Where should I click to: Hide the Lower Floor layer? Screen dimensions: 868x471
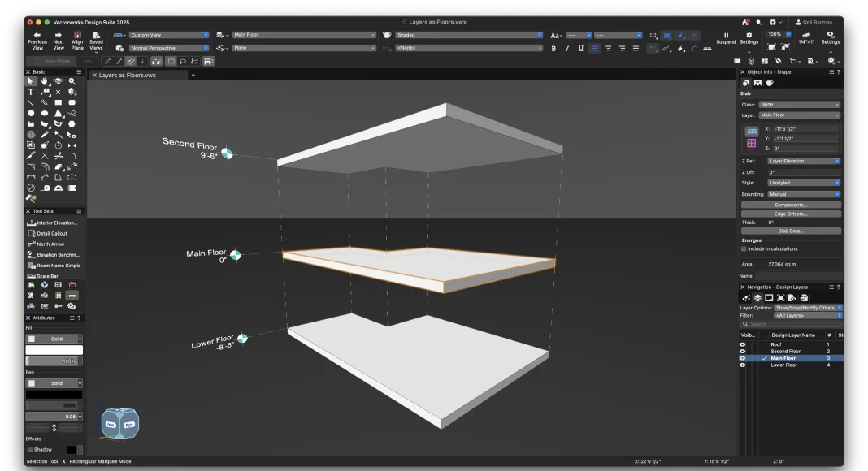742,365
